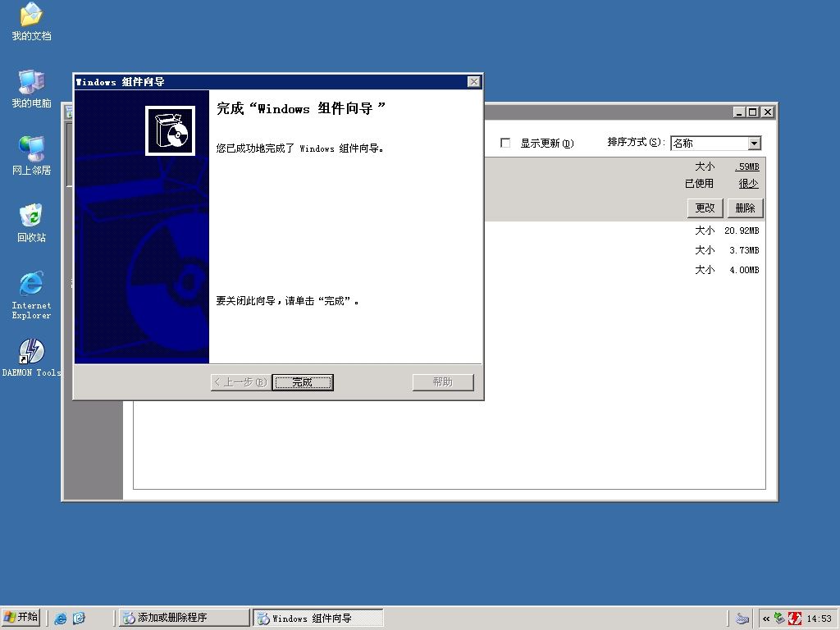Launch DAEMON Tools desktop shortcut
This screenshot has width=840, height=630.
pos(31,358)
